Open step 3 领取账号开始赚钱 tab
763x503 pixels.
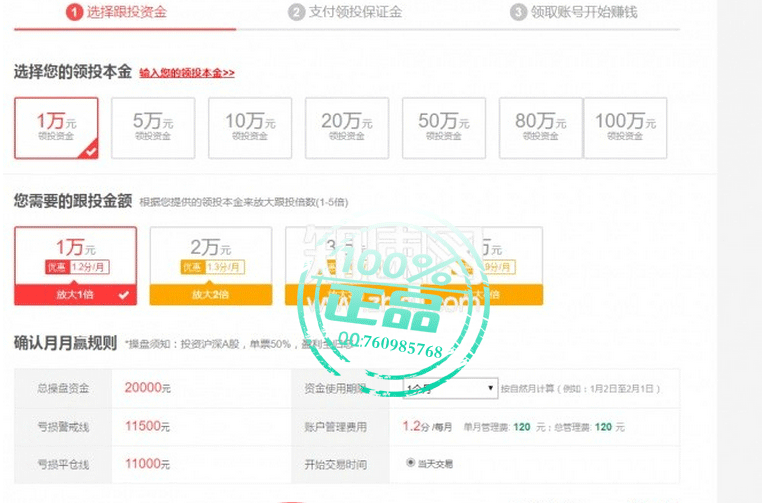coord(574,12)
